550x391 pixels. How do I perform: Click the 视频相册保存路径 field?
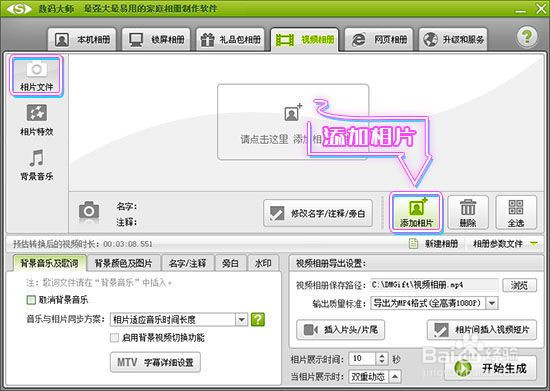pos(434,285)
